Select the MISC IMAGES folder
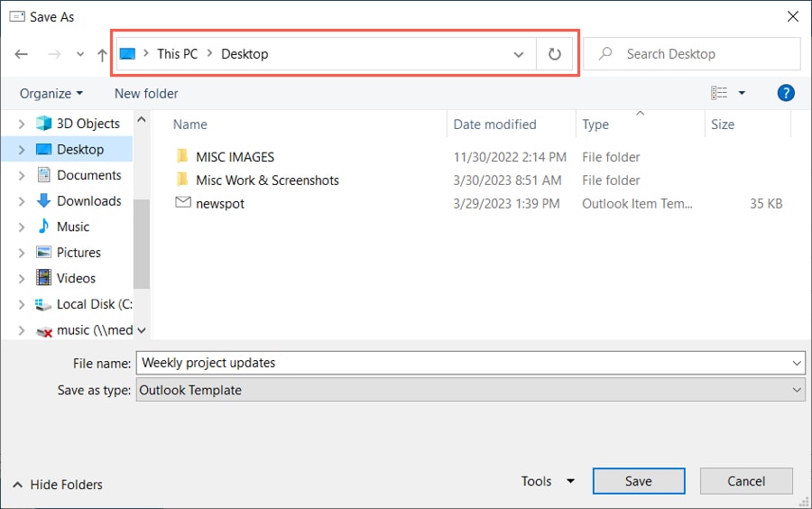Image resolution: width=812 pixels, height=509 pixels. 235,157
